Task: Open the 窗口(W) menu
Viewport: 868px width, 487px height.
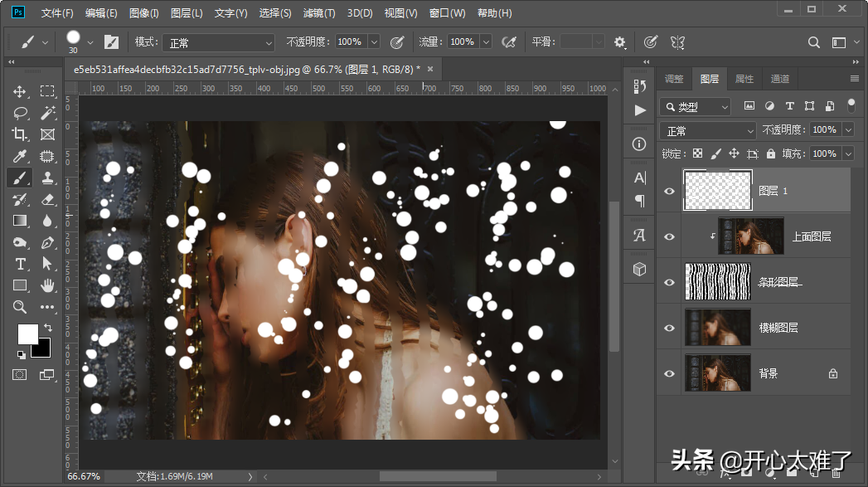Action: [448, 12]
